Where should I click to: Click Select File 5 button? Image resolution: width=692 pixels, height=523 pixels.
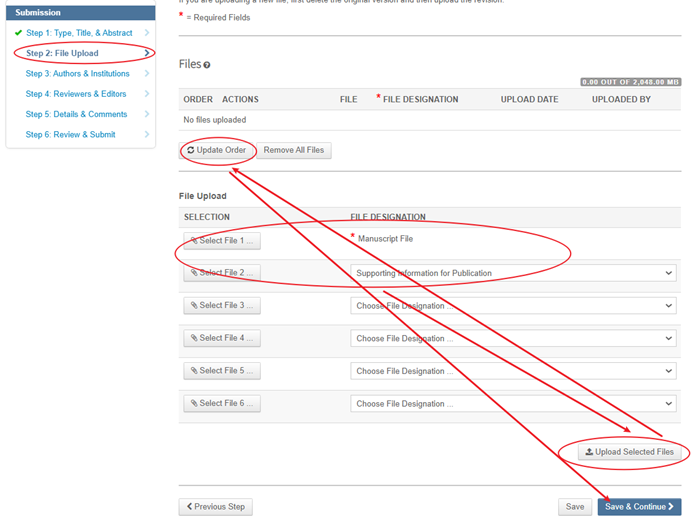click(x=222, y=371)
